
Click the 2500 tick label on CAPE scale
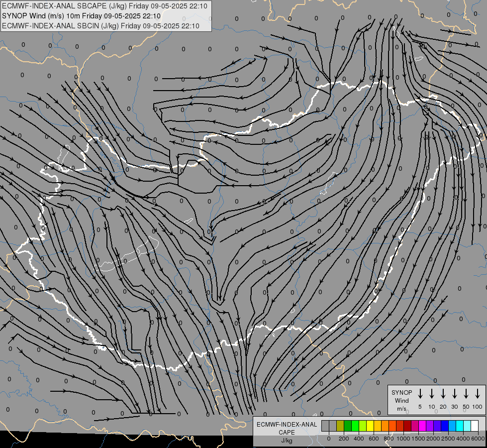(448, 439)
